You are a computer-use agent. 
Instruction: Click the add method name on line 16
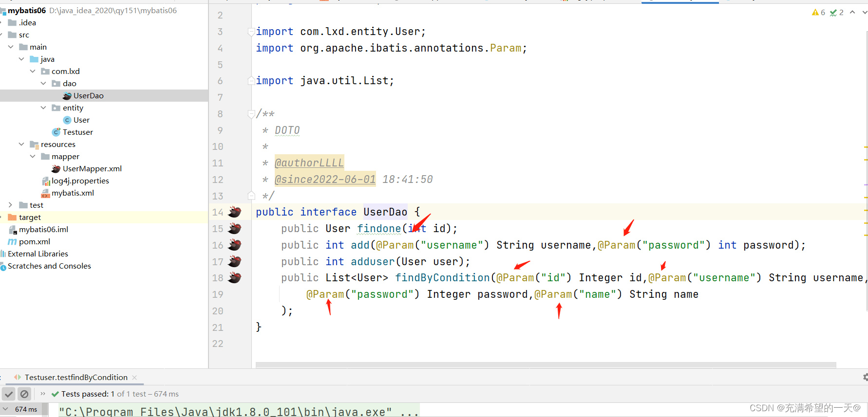click(360, 245)
